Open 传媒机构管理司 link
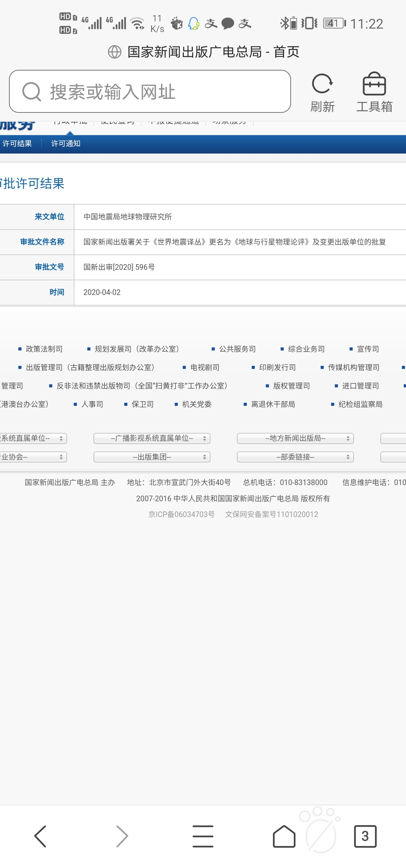Image resolution: width=406 pixels, height=868 pixels. (354, 367)
